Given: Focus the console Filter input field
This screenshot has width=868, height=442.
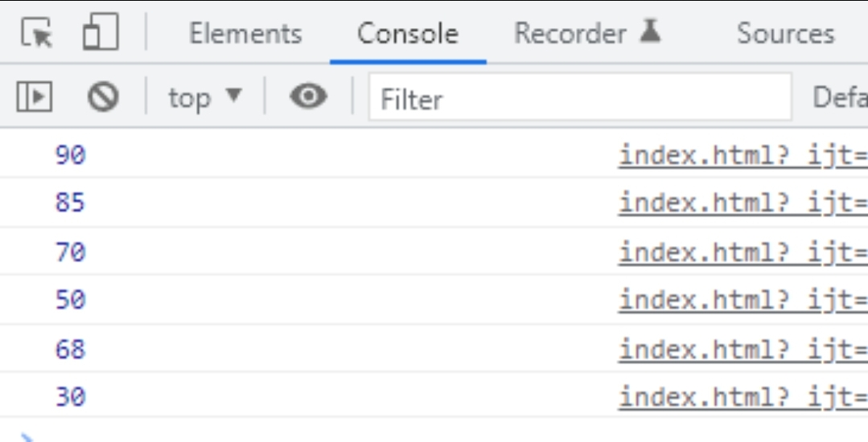Looking at the screenshot, I should click(x=580, y=97).
